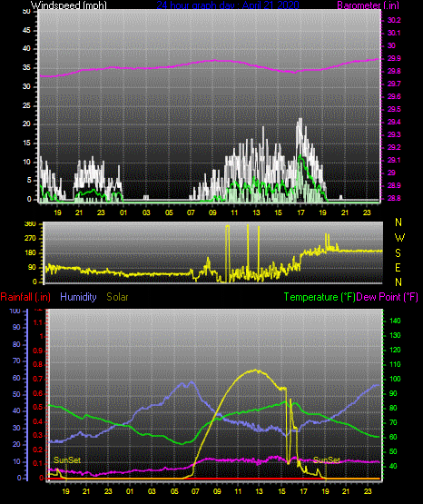The image size is (423, 504).
Task: Click the 'S' compass direction label
Action: (x=398, y=253)
